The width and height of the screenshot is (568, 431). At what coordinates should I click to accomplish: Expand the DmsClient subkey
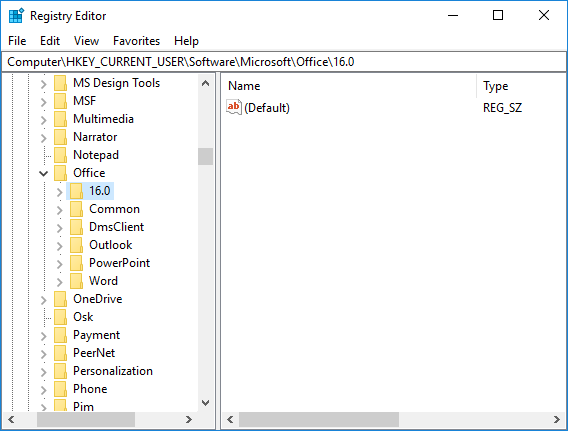[x=60, y=228]
